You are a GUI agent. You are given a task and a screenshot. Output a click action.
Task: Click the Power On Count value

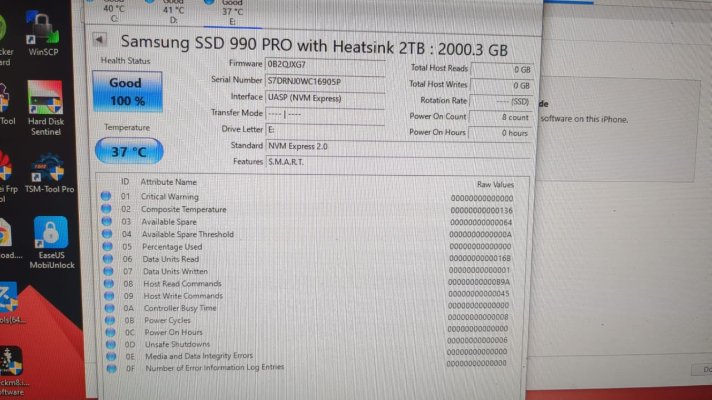[500, 117]
